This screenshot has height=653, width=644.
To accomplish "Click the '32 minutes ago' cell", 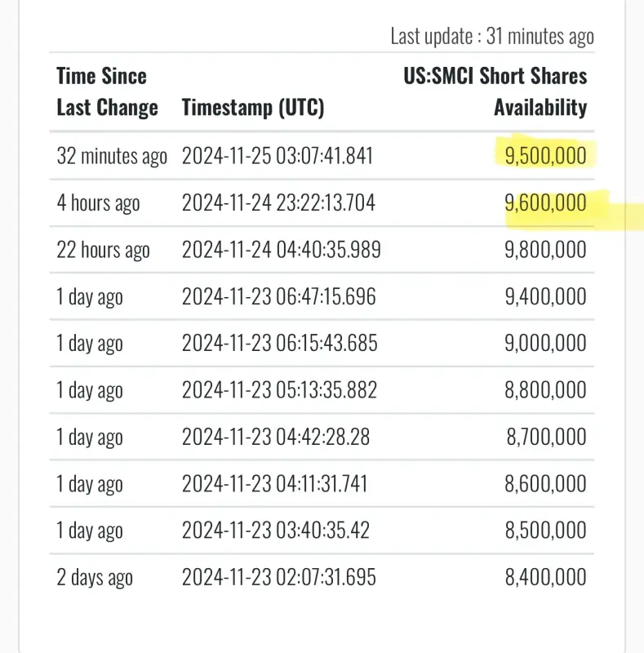I will coord(112,156).
